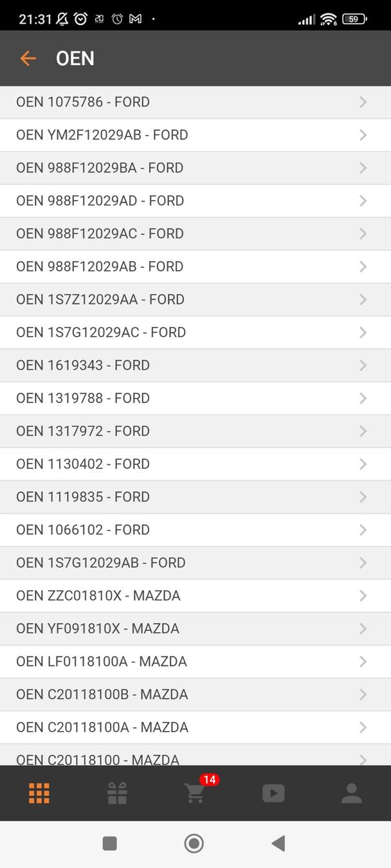Image resolution: width=391 pixels, height=868 pixels.
Task: Open OEN LF0118100A - MAZDA entry
Action: 102,662
